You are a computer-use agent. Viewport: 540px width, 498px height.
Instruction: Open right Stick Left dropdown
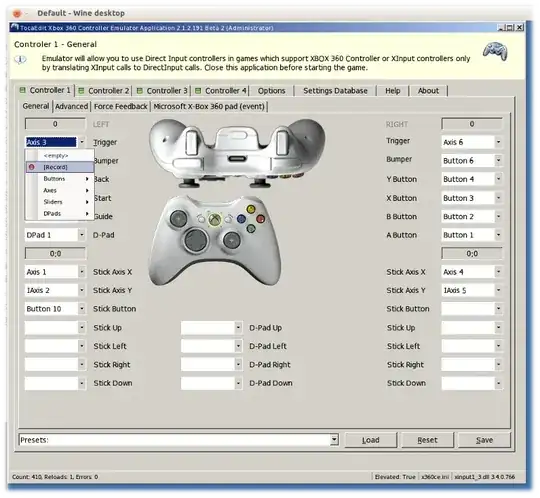(498, 346)
